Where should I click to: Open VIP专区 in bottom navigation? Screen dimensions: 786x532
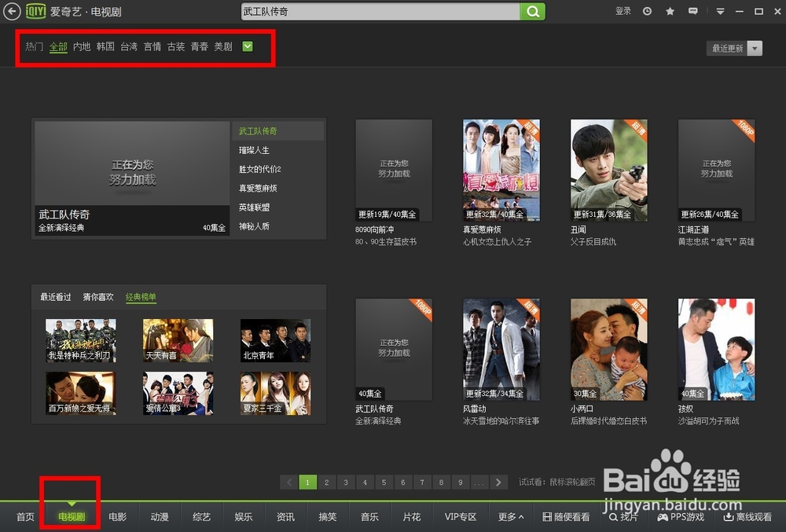tap(460, 516)
